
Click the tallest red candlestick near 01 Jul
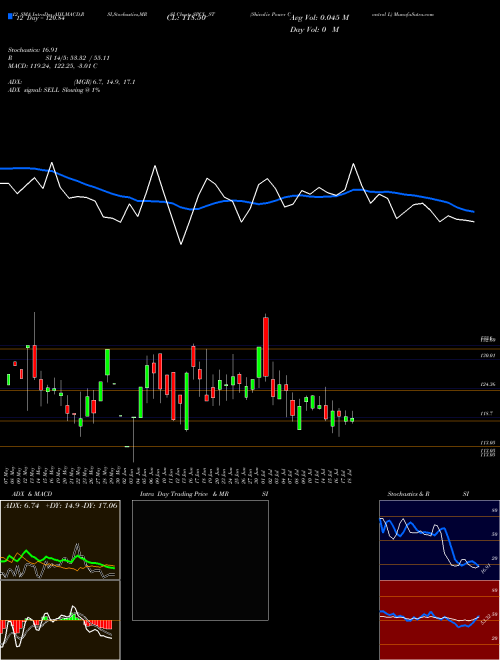click(x=266, y=347)
